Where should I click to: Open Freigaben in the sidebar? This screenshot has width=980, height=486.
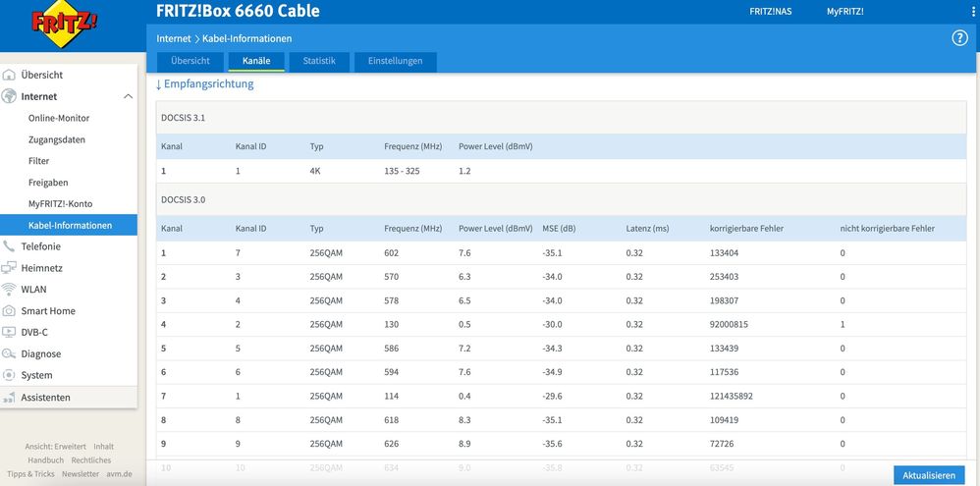coord(48,183)
